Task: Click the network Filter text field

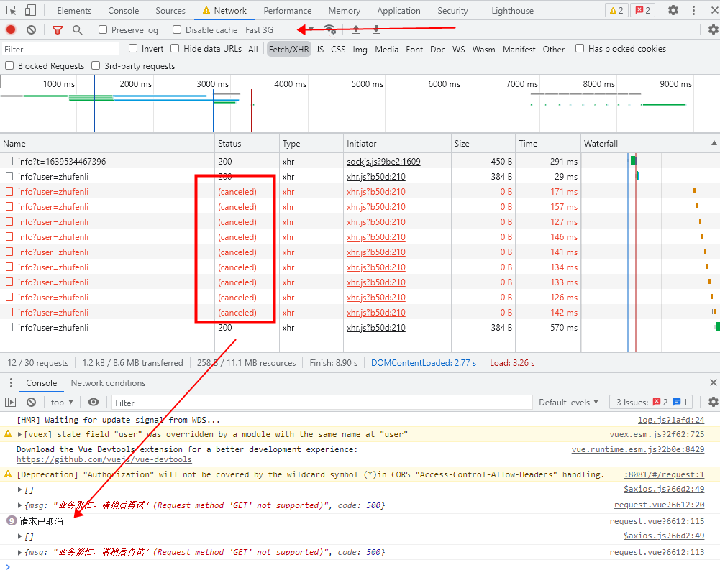Action: [60, 50]
